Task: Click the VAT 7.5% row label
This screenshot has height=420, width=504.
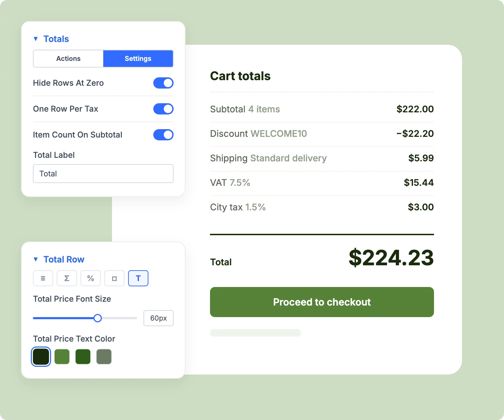Action: click(x=230, y=183)
